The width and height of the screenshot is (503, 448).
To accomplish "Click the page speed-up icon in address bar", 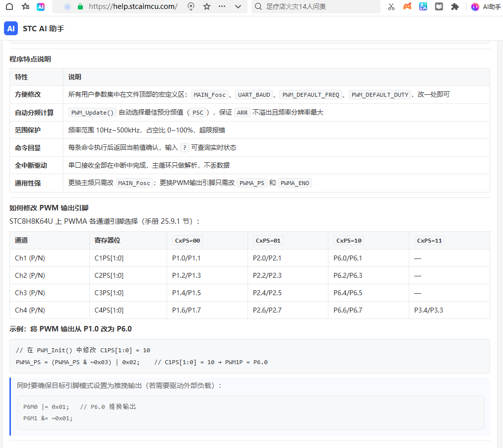I will [x=191, y=6].
